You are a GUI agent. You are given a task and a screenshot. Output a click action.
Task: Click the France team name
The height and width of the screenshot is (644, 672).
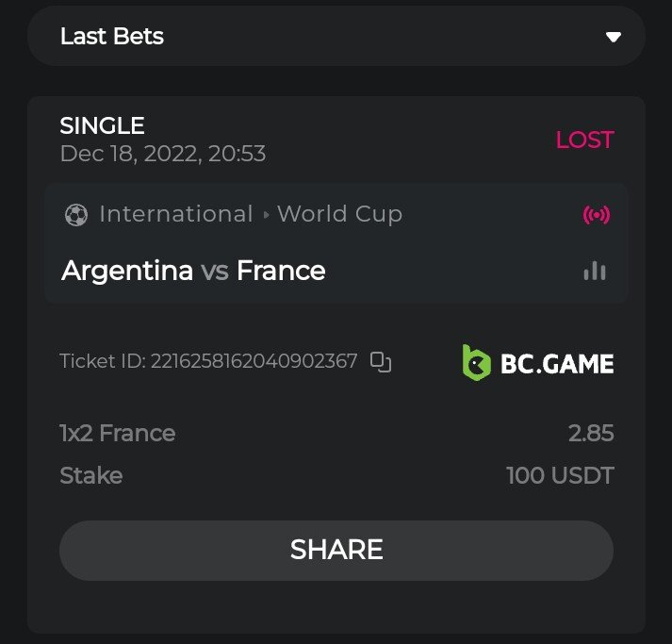[x=281, y=272]
